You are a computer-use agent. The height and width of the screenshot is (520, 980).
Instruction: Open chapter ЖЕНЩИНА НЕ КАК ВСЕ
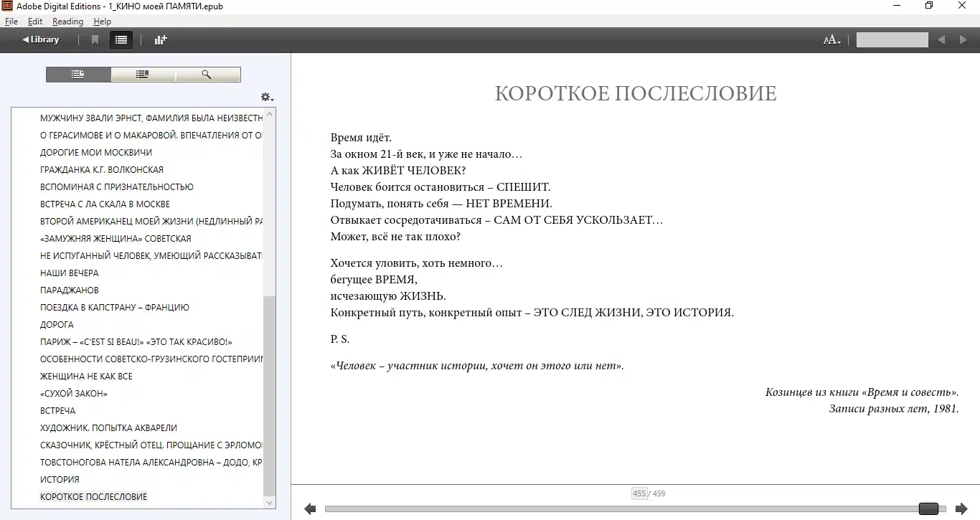86,376
